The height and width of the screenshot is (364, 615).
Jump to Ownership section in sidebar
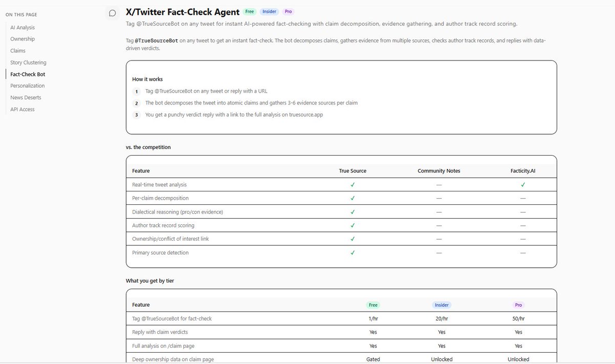23,39
